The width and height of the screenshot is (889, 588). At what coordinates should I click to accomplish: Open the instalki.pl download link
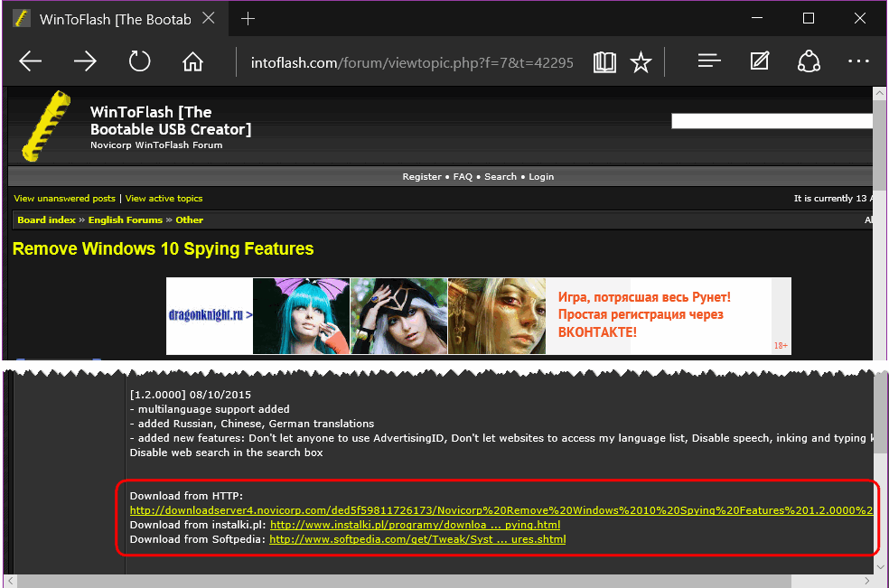point(415,525)
